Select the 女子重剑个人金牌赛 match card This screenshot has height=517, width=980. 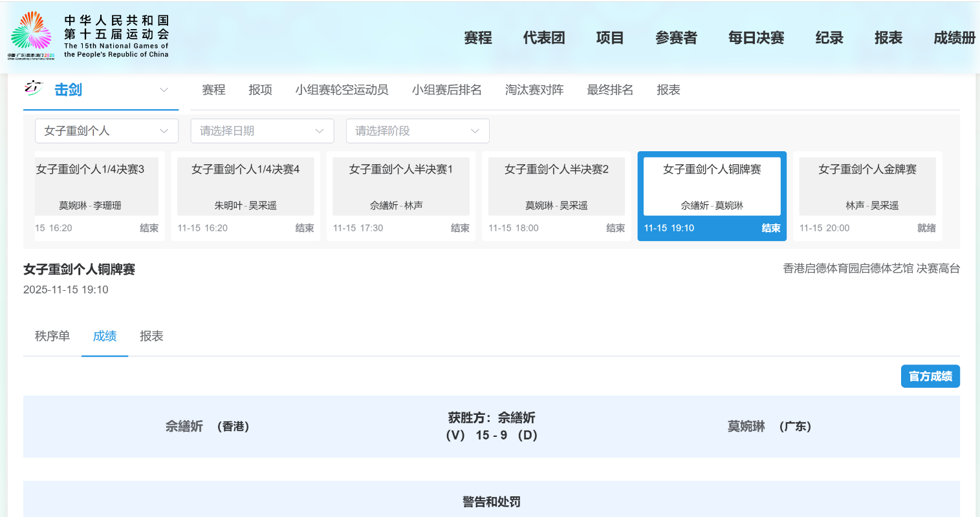point(867,195)
